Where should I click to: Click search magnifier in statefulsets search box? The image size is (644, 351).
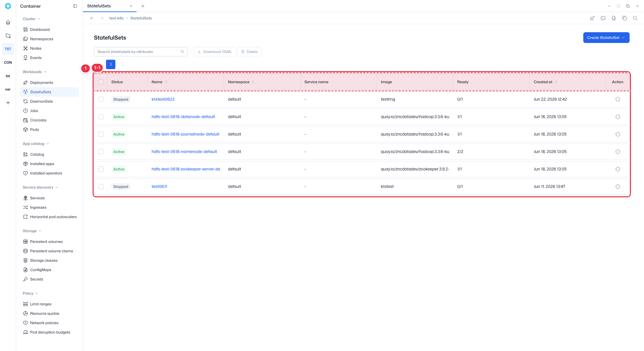pos(182,52)
